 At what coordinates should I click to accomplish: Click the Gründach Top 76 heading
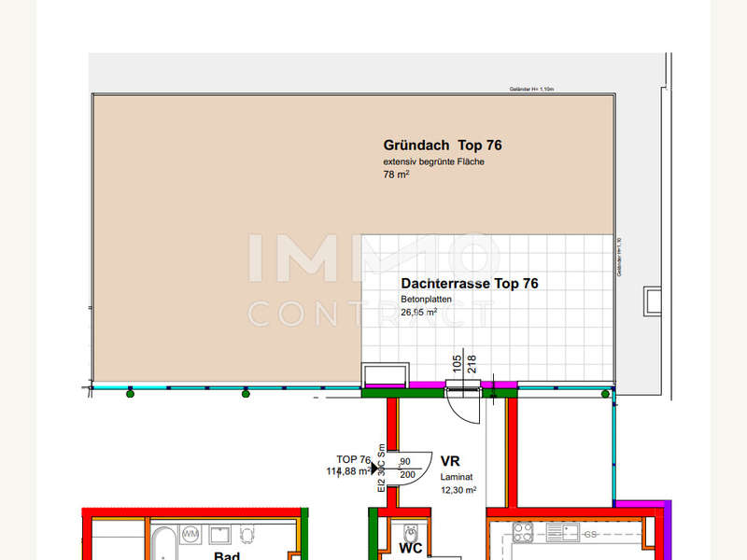coord(443,146)
